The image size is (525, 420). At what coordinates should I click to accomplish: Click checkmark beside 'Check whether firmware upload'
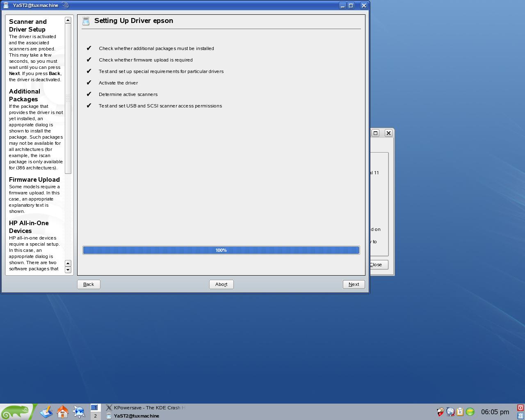coord(89,59)
